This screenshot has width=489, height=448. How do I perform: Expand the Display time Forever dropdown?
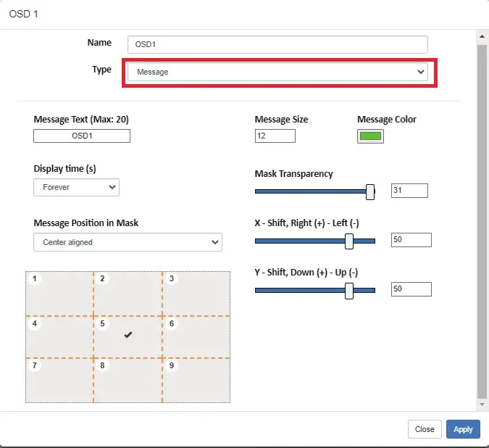point(76,187)
